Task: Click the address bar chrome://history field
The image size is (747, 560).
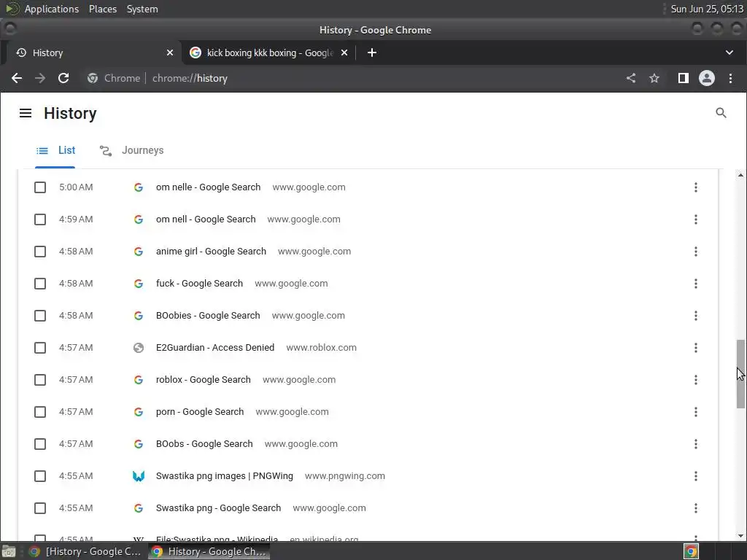Action: click(351, 78)
